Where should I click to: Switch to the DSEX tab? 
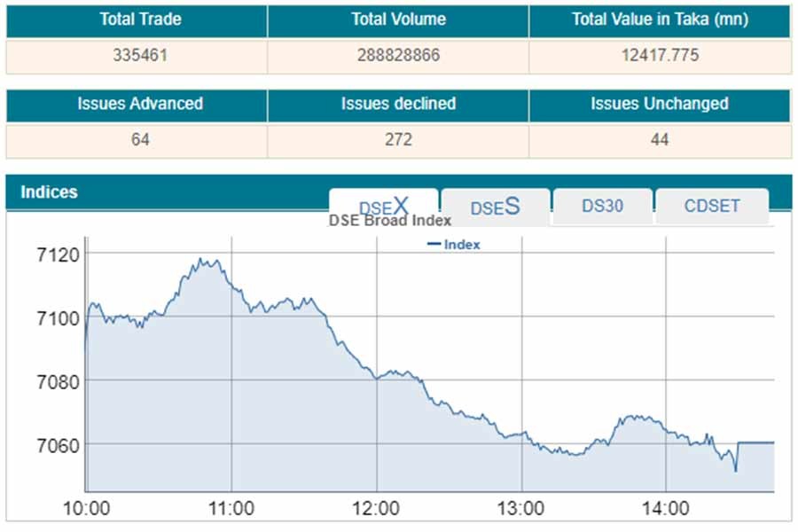[383, 206]
